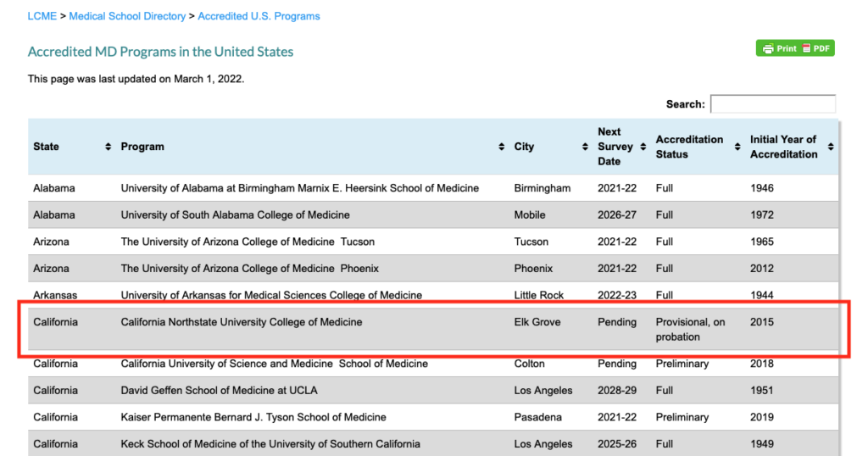Click the 1972 accreditation year cell
The height and width of the screenshot is (456, 868).
pyautogui.click(x=762, y=214)
